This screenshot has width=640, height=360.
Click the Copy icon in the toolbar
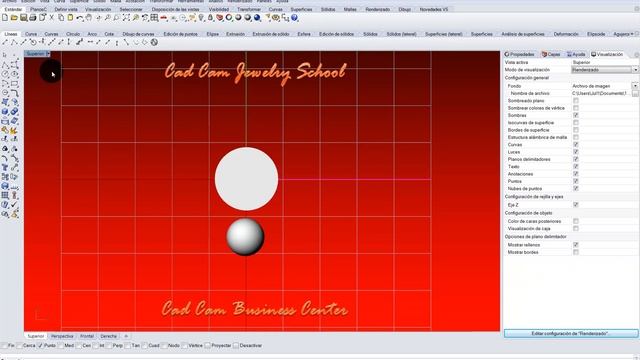click(x=61, y=18)
